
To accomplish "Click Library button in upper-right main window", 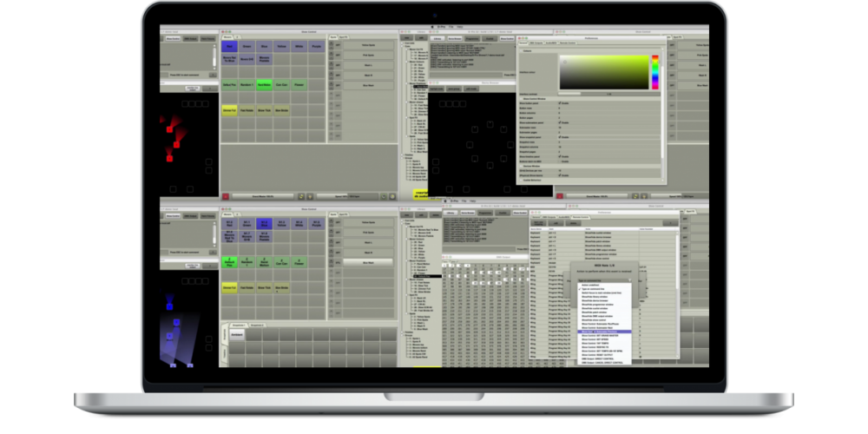I will tap(437, 39).
